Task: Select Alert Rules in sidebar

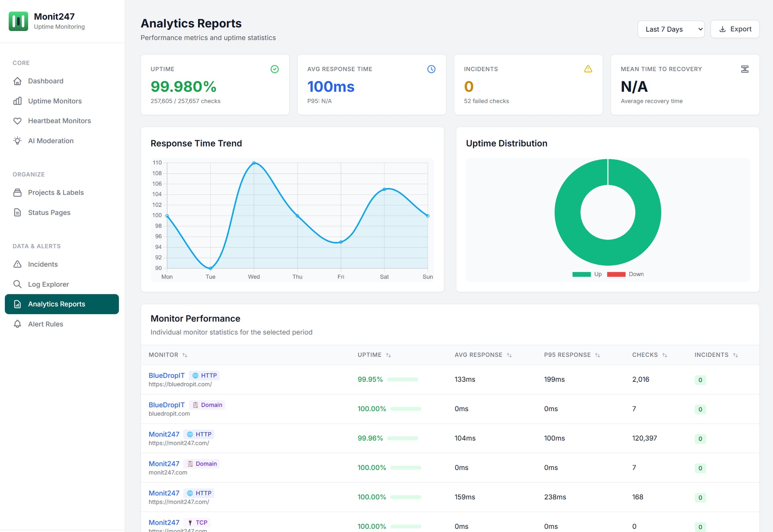Action: pyautogui.click(x=62, y=324)
